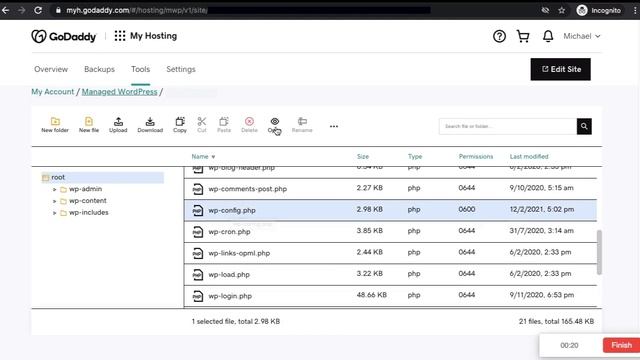Screen dimensions: 640x360
Task: Click the wp-config.php file icon
Action: pos(198,210)
